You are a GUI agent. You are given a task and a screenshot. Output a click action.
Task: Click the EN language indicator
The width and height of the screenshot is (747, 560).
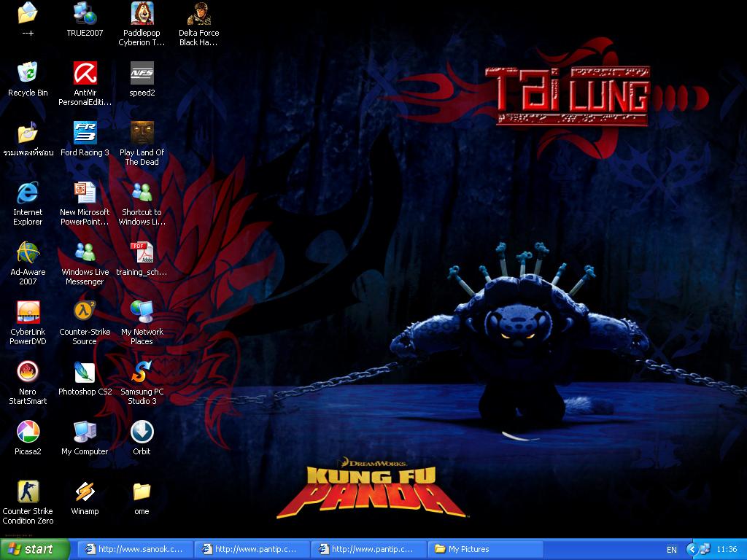tap(672, 550)
